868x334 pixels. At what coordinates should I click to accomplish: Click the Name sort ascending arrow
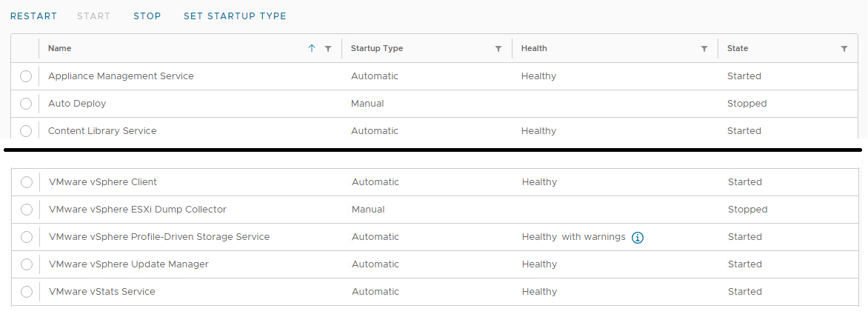312,49
